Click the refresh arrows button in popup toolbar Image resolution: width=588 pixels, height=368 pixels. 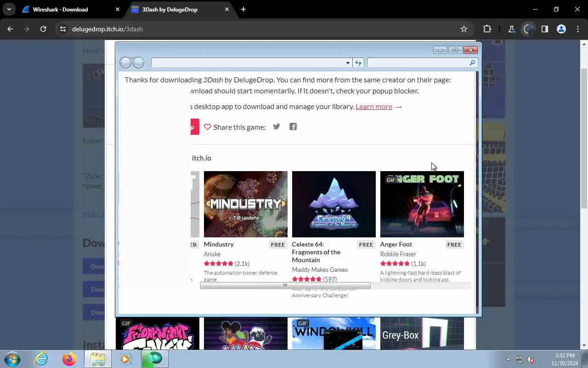(358, 63)
